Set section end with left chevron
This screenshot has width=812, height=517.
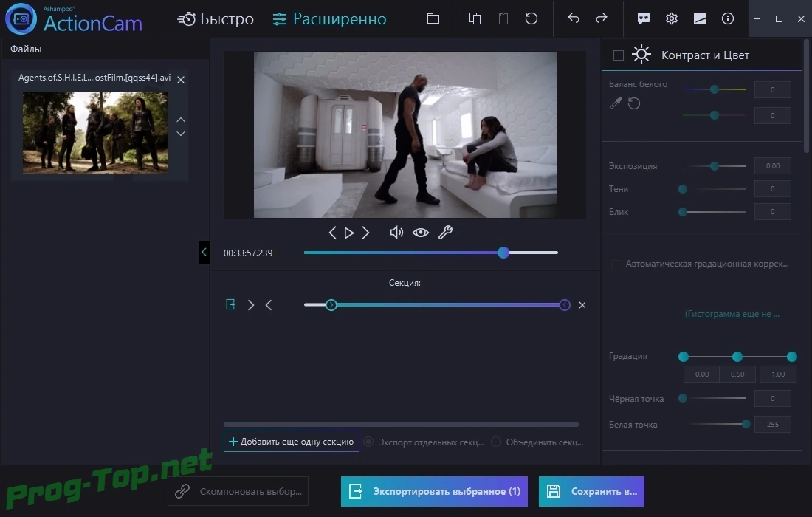pyautogui.click(x=269, y=304)
